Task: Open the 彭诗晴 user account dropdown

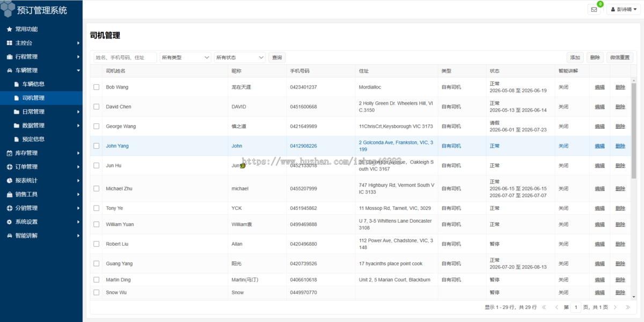Action: pyautogui.click(x=624, y=9)
